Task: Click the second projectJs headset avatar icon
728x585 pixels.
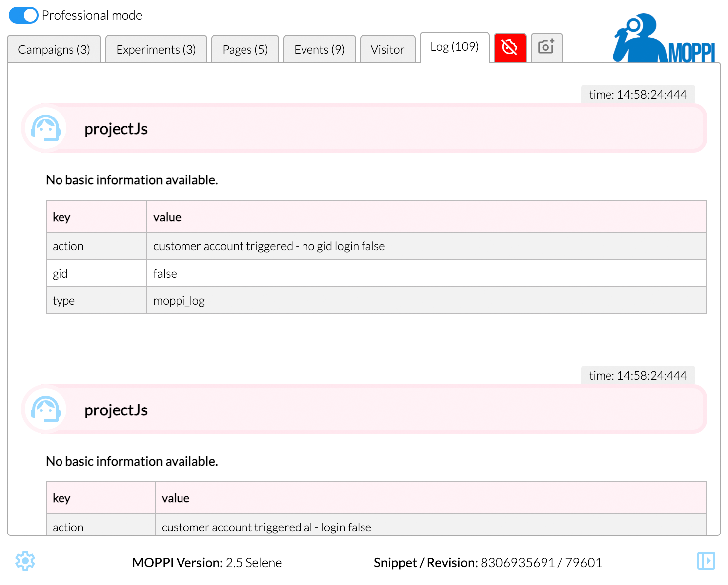Action: [46, 409]
